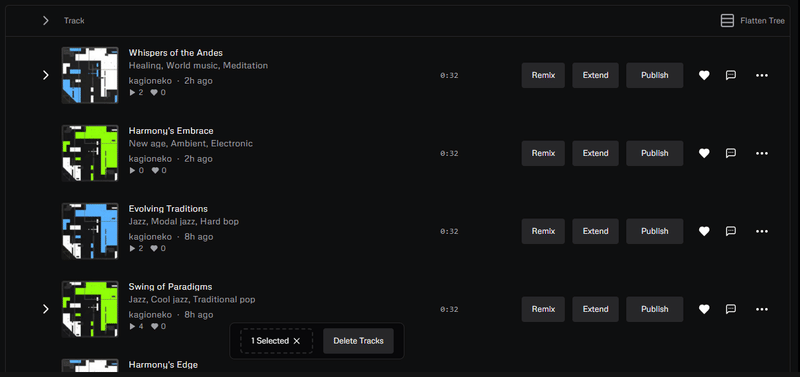The height and width of the screenshot is (377, 800).
Task: Open the Swing of Paradigms title
Action: tap(170, 287)
